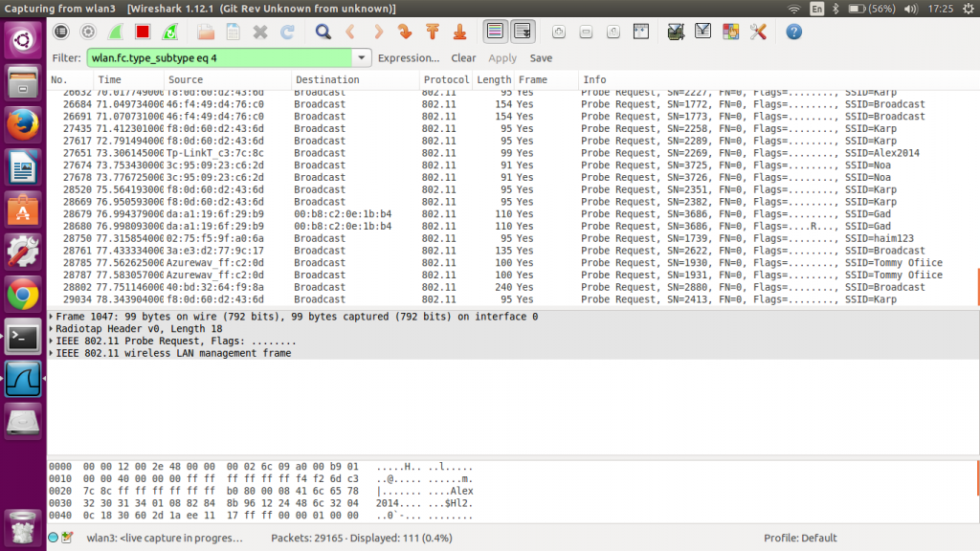
Task: Open capture file properties status bar icon
Action: (68, 538)
